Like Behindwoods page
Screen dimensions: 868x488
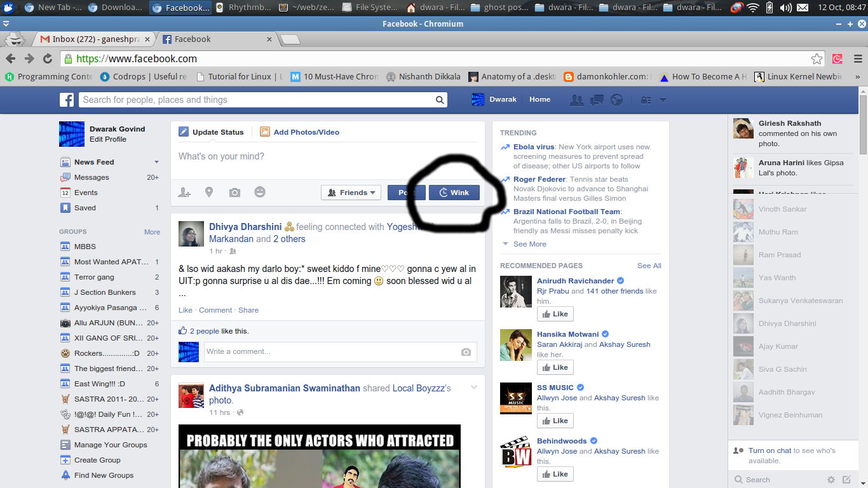click(x=555, y=474)
